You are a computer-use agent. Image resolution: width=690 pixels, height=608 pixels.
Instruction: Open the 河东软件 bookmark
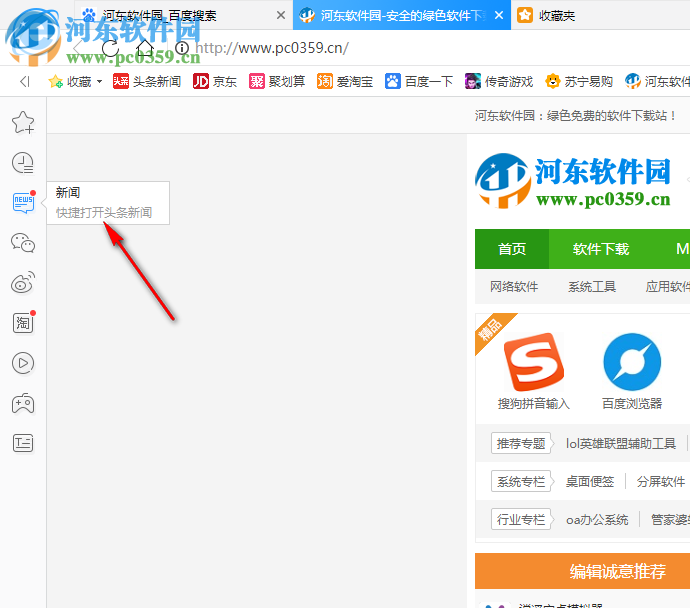[x=657, y=81]
